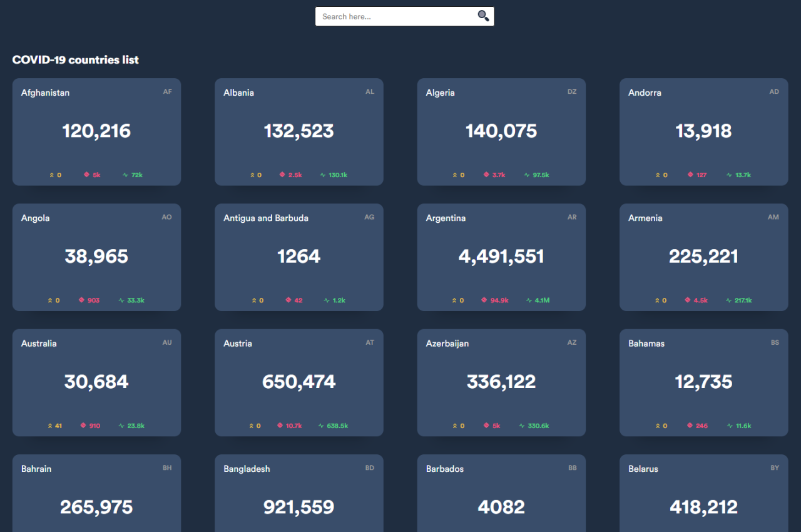Screen dimensions: 801x532
Task: Click the red deaths icon on Andorra card
Action: tap(690, 175)
